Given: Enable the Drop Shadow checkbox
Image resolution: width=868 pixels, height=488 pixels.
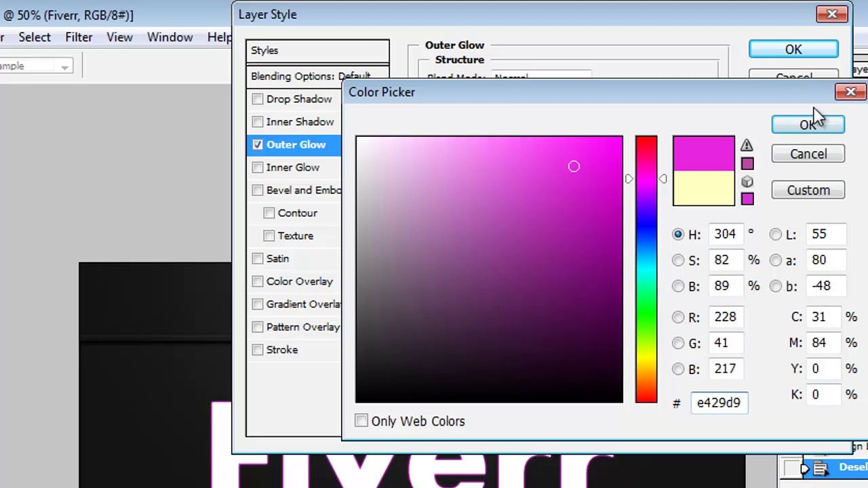Looking at the screenshot, I should (258, 99).
